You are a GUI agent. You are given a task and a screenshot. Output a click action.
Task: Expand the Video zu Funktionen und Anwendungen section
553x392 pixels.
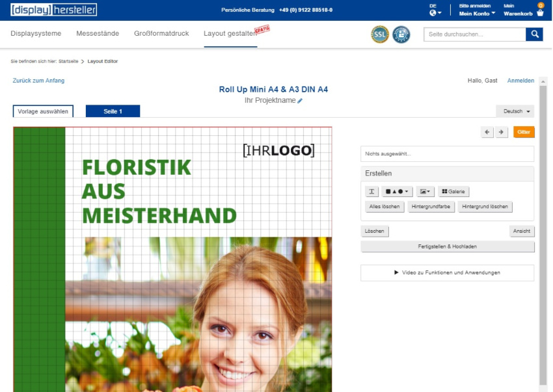tap(447, 272)
